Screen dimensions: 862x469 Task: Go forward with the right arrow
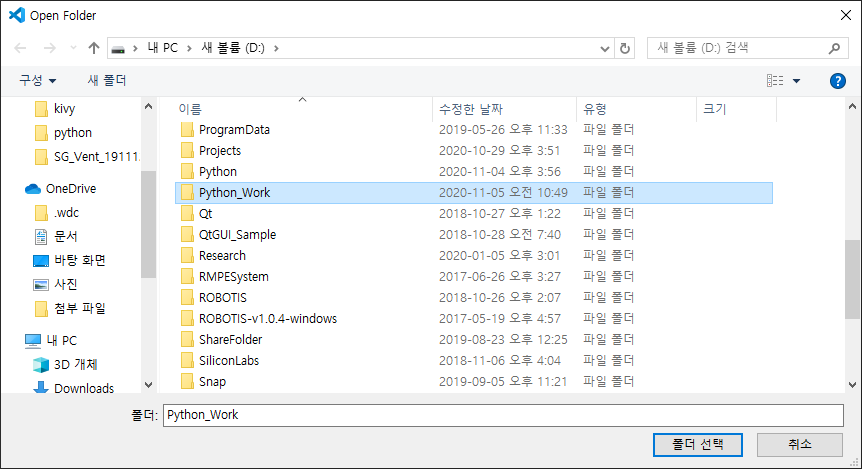[49, 48]
